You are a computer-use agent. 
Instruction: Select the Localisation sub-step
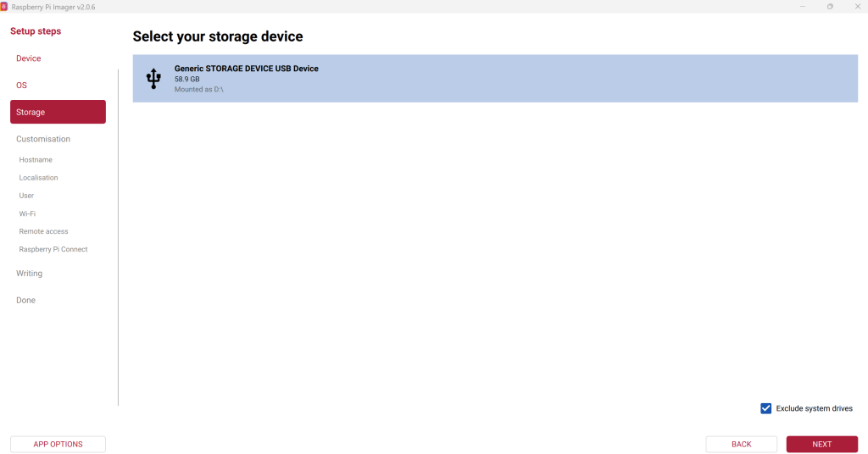coord(39,178)
